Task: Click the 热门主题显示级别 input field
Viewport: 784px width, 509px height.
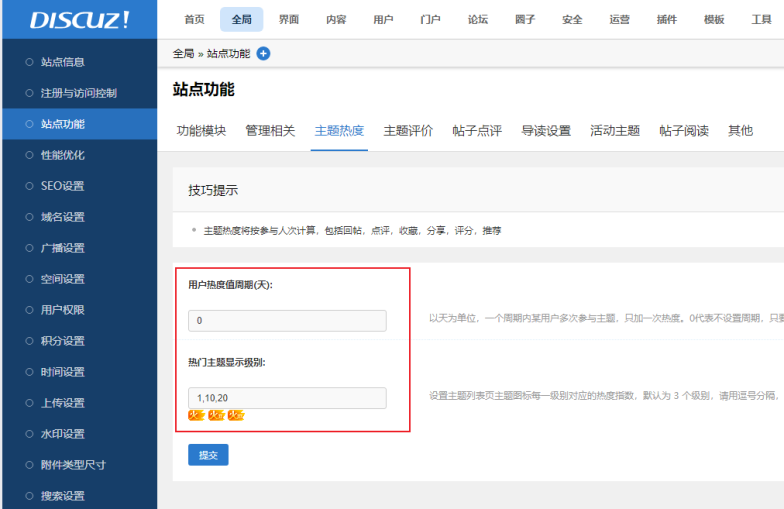Action: click(x=286, y=398)
